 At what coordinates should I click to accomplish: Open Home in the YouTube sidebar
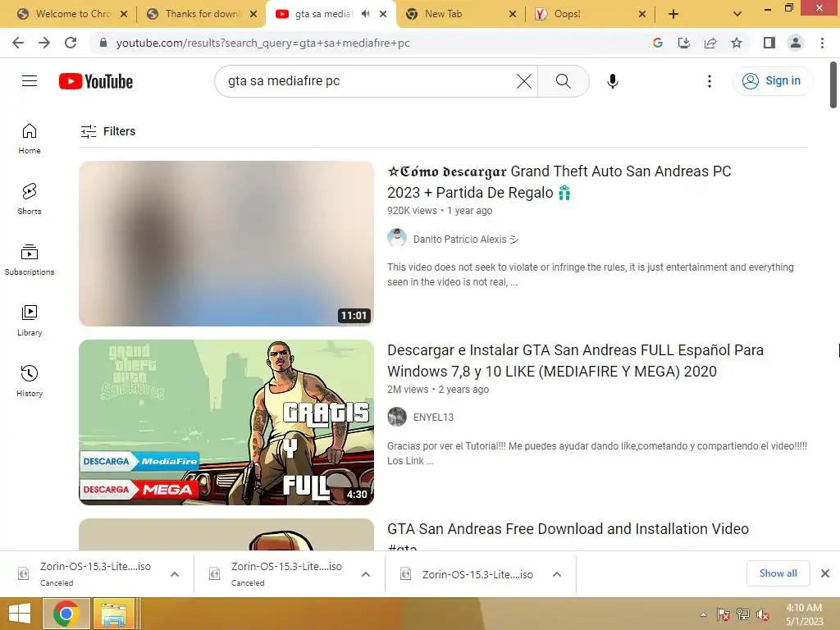click(30, 139)
